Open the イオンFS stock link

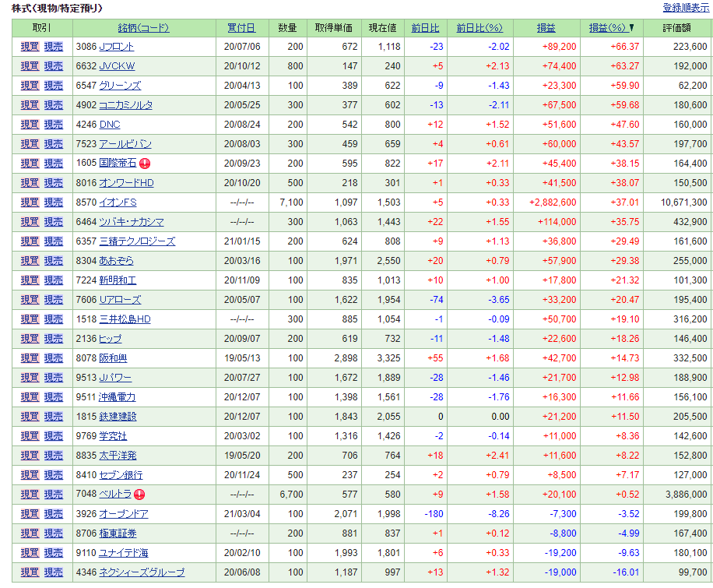click(x=118, y=202)
